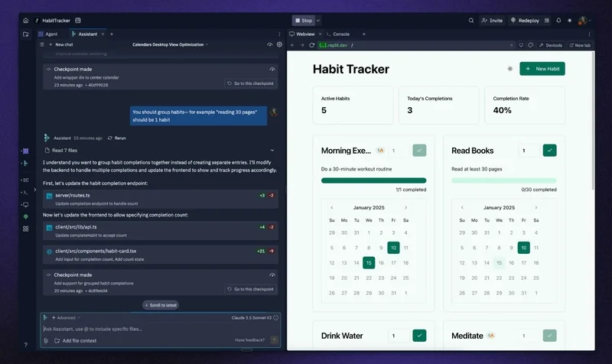This screenshot has height=364, width=612.
Task: Switch to the Agent tab
Action: tap(48, 34)
